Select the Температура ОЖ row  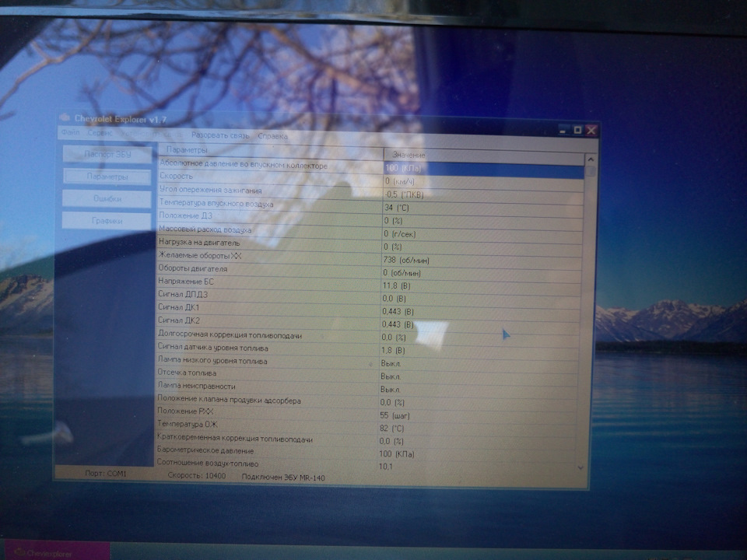[x=368, y=426]
